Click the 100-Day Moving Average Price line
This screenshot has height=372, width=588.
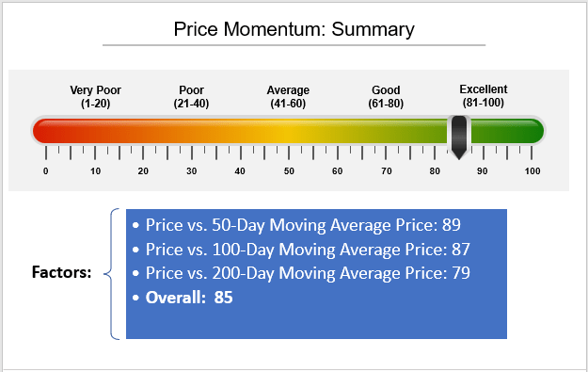[301, 250]
